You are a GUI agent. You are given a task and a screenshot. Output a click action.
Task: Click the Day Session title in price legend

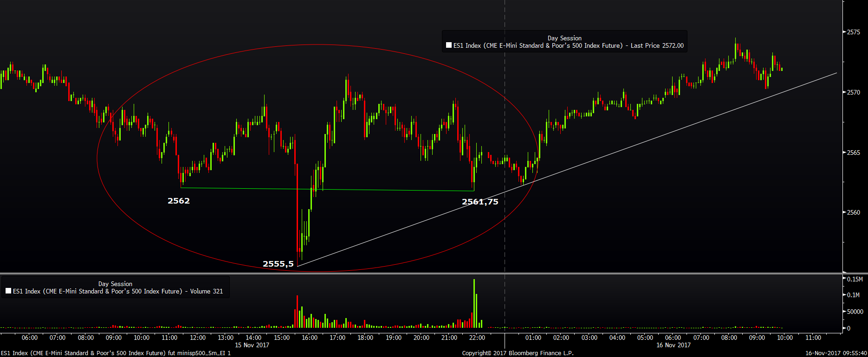[x=564, y=38]
